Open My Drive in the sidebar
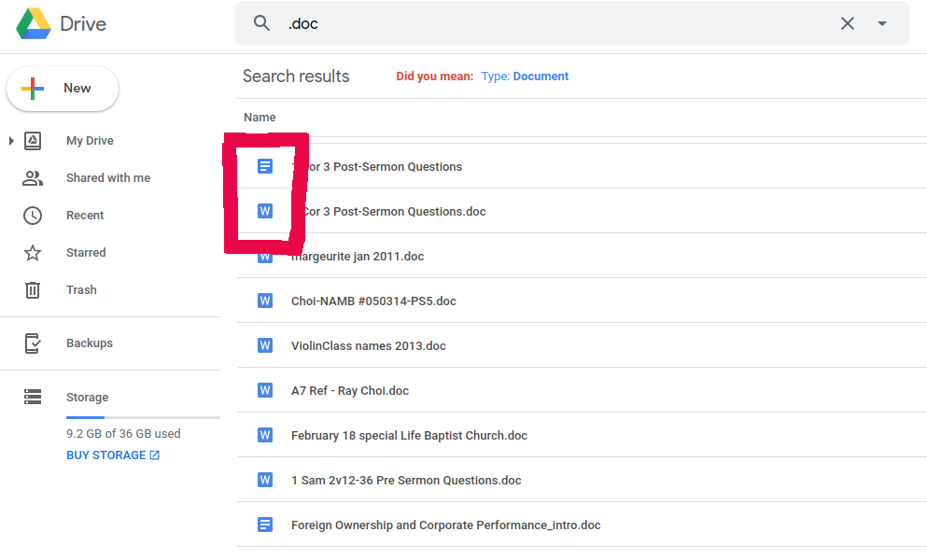This screenshot has height=560, width=927. (x=90, y=141)
